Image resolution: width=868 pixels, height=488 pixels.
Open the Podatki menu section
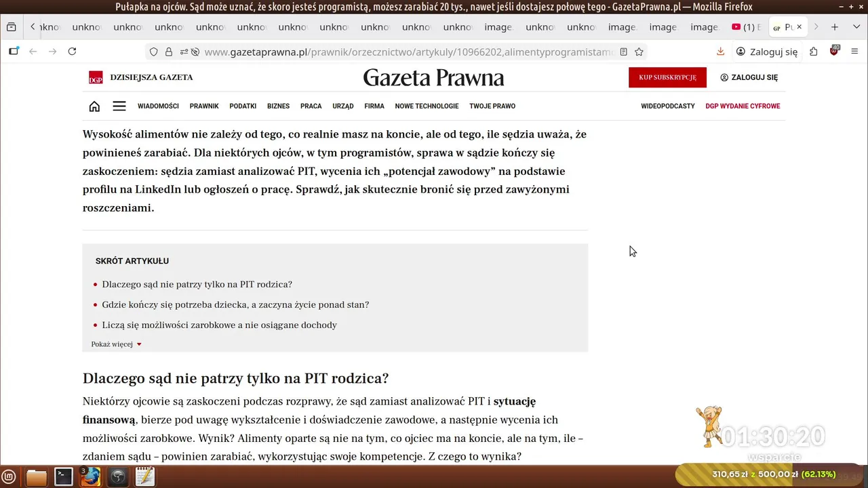(243, 106)
